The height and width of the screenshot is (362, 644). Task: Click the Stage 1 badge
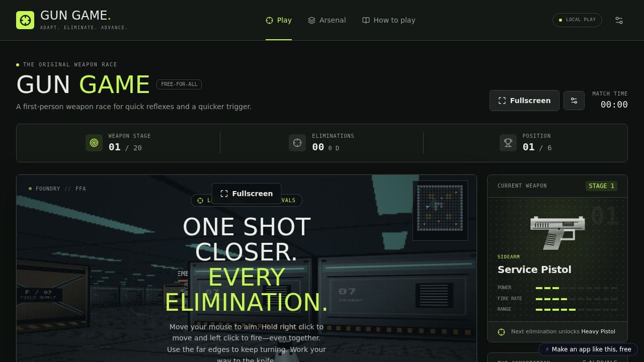(x=601, y=186)
